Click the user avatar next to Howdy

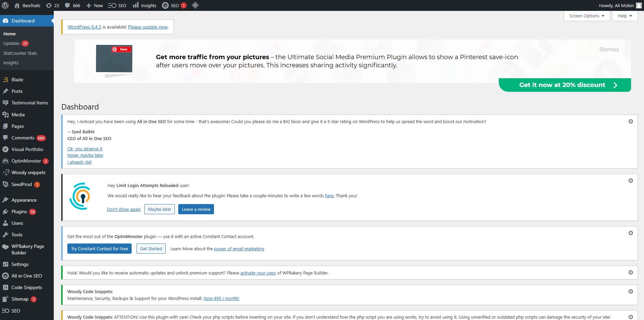tap(639, 5)
